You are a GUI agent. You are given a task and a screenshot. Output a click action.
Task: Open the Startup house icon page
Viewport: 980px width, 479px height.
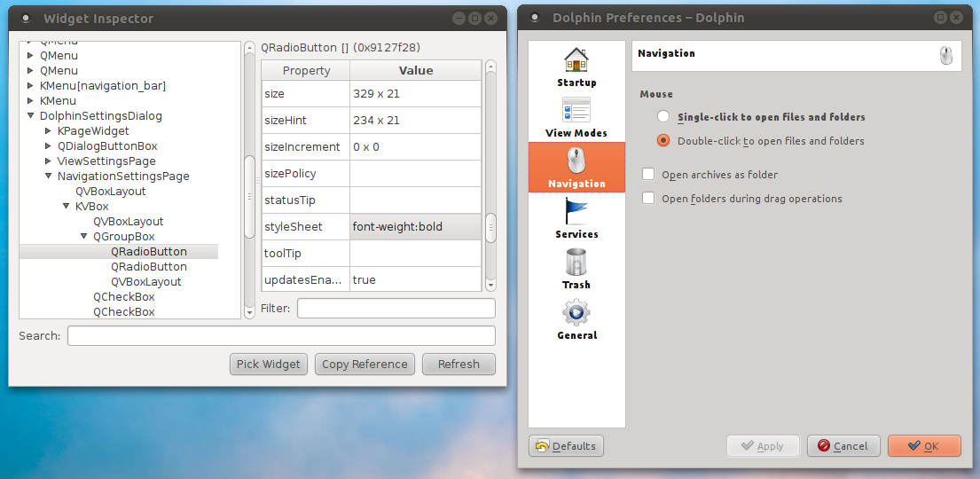(x=576, y=61)
